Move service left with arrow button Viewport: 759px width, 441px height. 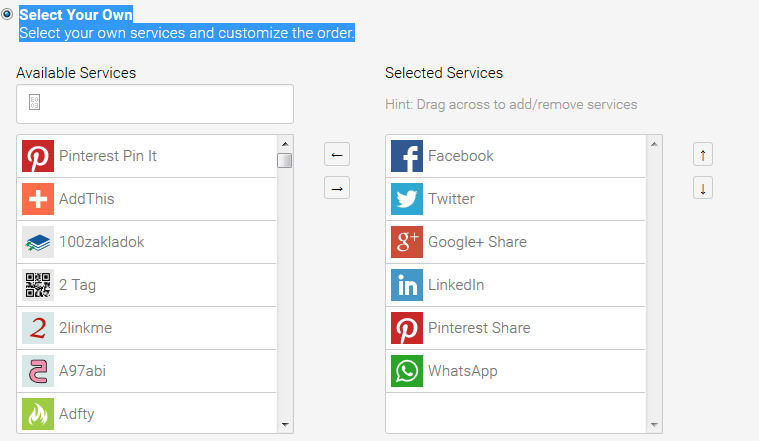[x=337, y=154]
